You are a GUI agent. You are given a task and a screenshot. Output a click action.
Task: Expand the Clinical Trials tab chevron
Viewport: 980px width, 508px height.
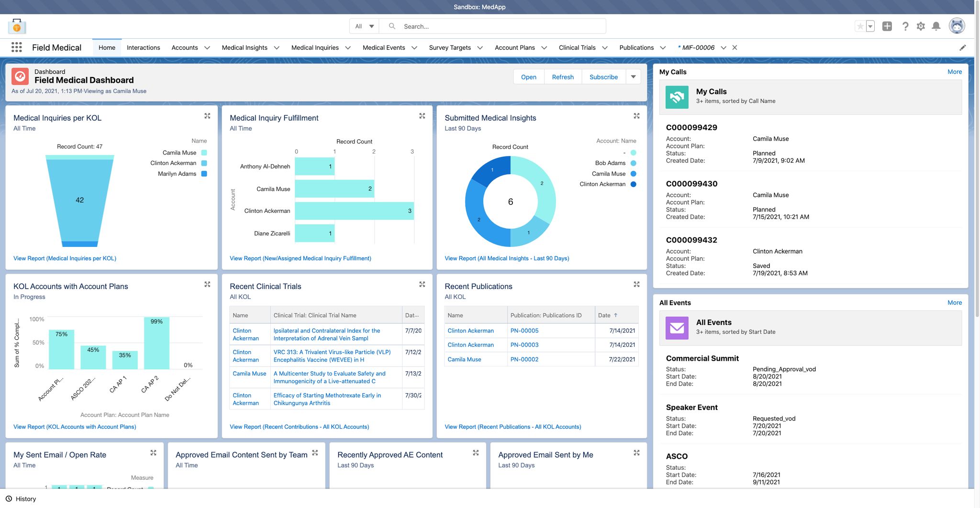[605, 48]
